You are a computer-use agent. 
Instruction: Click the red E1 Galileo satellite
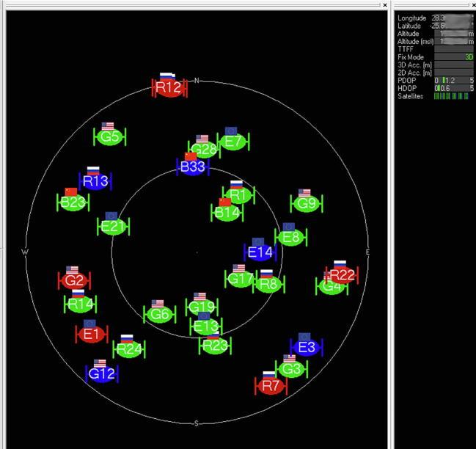(91, 335)
